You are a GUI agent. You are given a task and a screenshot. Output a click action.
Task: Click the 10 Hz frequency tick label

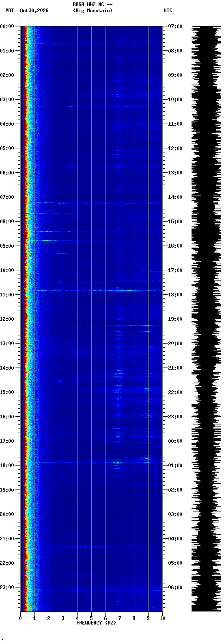pyautogui.click(x=162, y=618)
